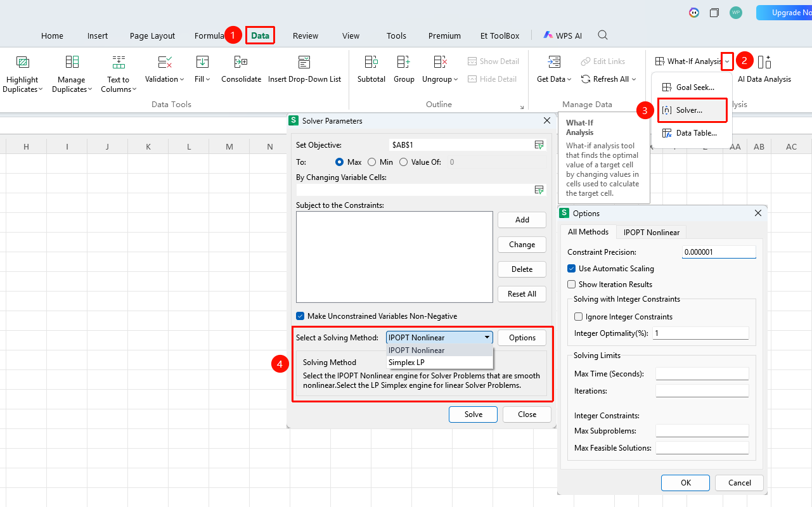Open the Review ribbon tab
812x507 pixels.
pyautogui.click(x=306, y=35)
